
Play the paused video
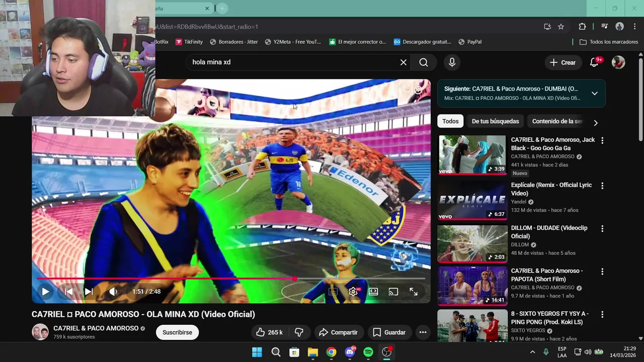coord(45,292)
